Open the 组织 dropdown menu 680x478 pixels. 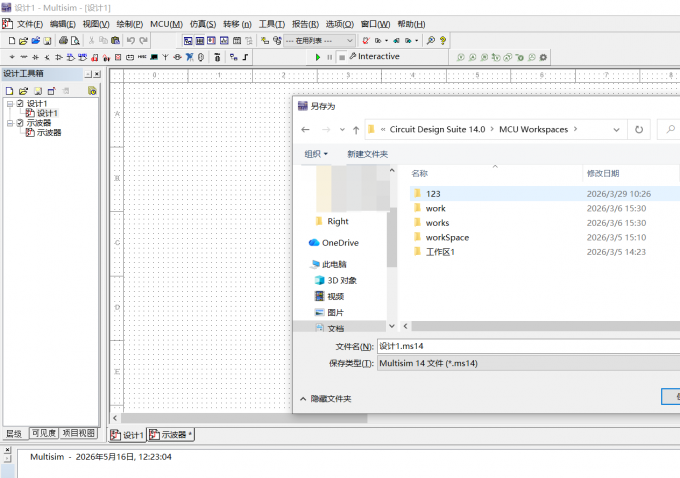(x=316, y=154)
